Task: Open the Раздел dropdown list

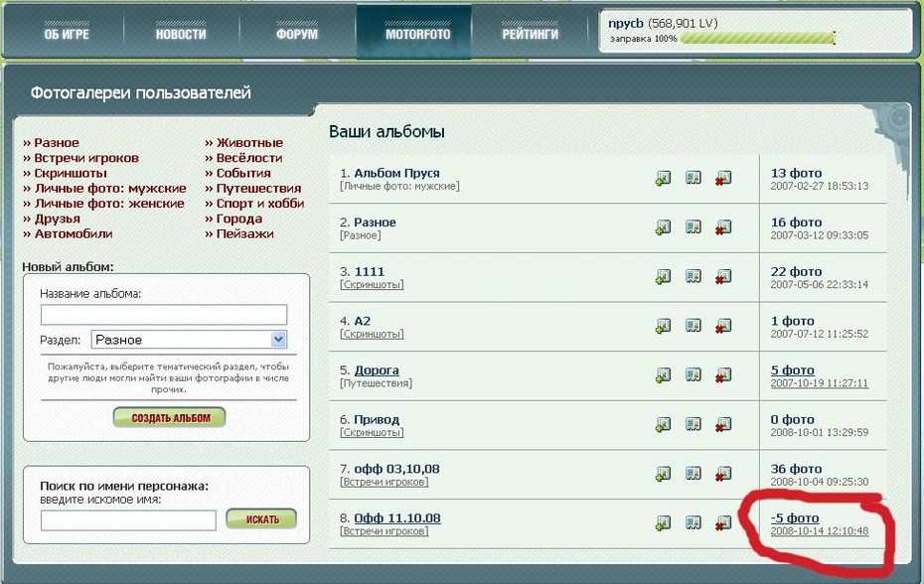Action: (278, 340)
